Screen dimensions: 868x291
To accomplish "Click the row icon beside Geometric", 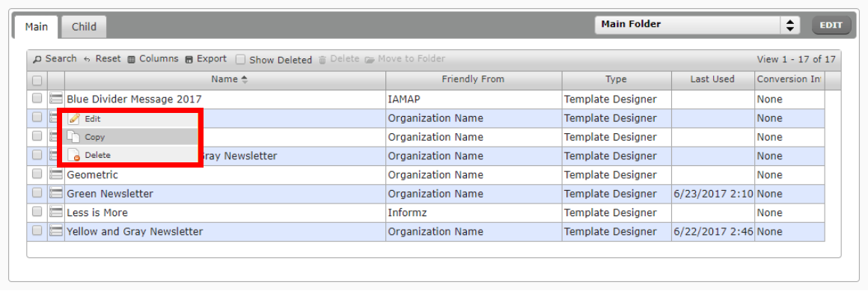I will click(56, 175).
